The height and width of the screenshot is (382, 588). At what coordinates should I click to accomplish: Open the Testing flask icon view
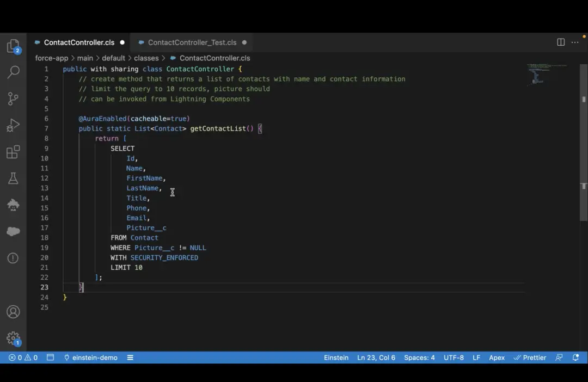coord(13,178)
